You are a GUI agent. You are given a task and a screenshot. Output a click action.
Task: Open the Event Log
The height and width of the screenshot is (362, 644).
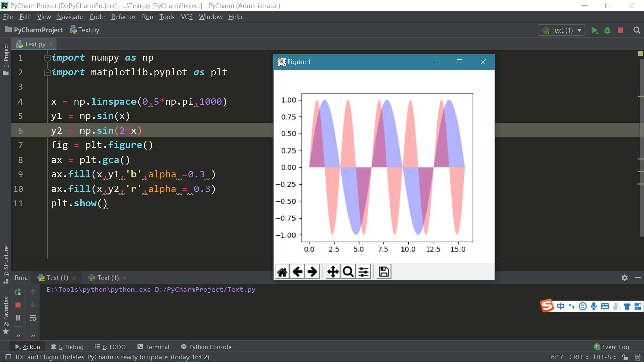click(x=611, y=347)
